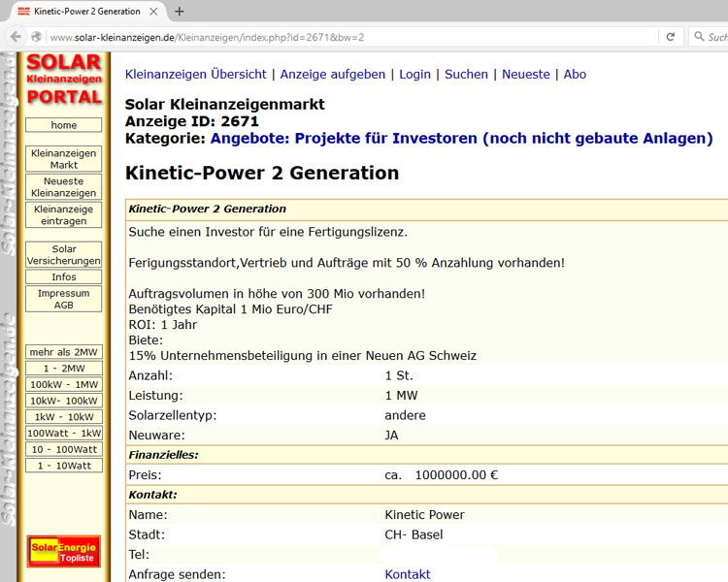Open the Abo link
Viewport: 728px width, 582px height.
click(x=575, y=74)
